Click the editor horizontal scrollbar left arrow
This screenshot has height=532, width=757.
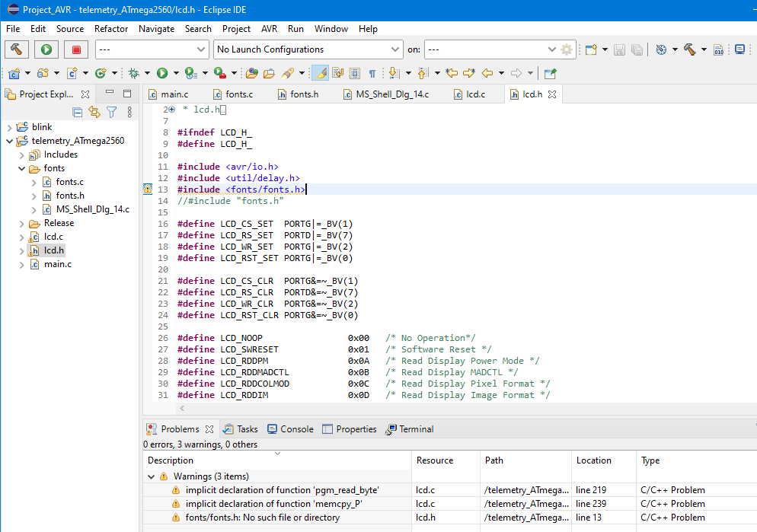tap(182, 408)
